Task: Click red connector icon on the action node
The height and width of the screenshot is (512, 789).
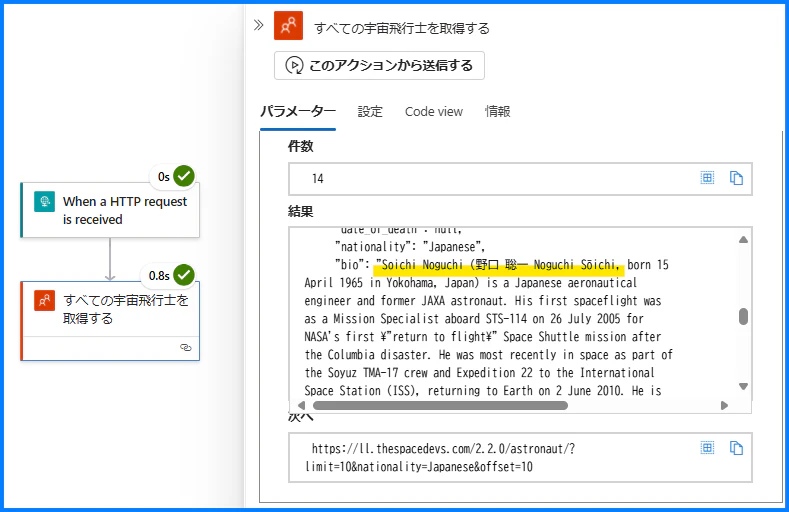Action: (x=44, y=301)
